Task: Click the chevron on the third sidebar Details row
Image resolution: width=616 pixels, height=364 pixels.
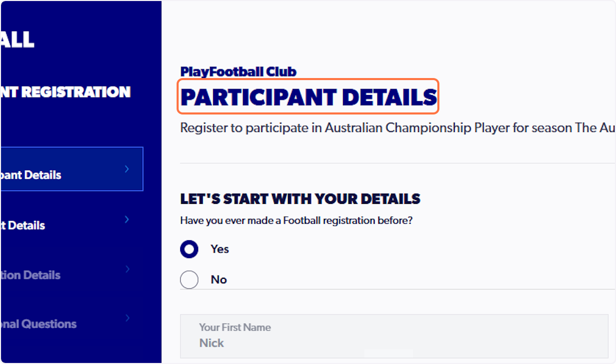Action: coord(127,269)
